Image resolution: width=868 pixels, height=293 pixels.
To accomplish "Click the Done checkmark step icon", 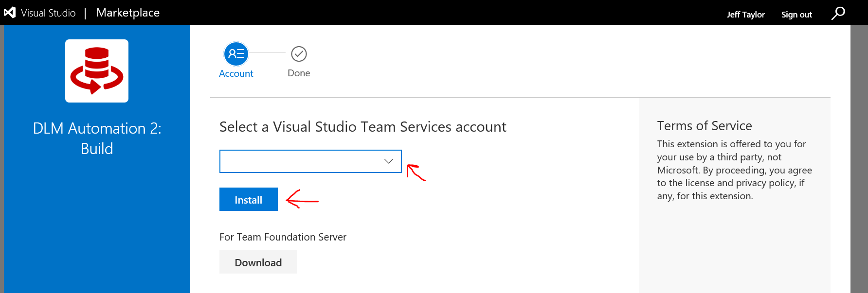I will [x=299, y=54].
